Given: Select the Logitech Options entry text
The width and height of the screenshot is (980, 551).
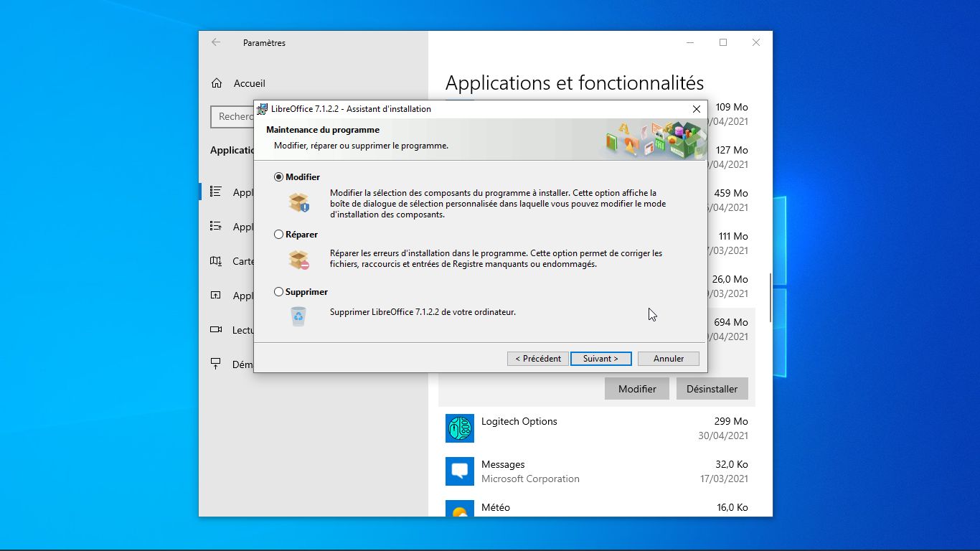Looking at the screenshot, I should coord(519,421).
